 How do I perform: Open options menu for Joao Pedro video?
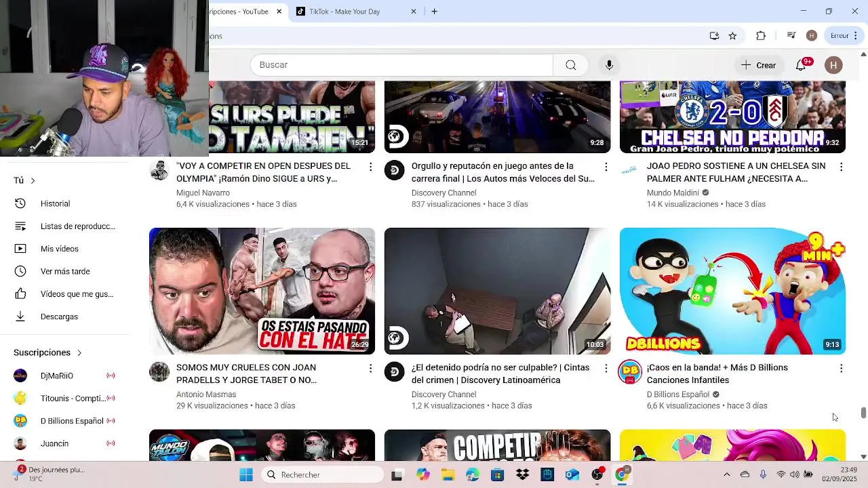(x=841, y=167)
